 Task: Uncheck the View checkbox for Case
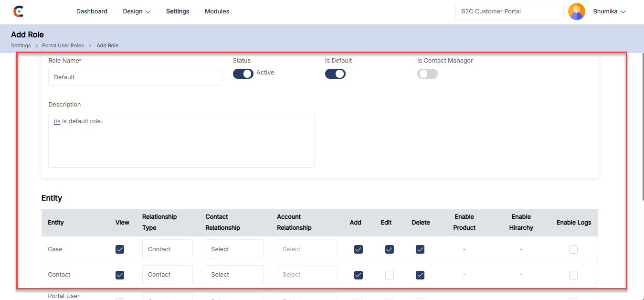click(120, 249)
